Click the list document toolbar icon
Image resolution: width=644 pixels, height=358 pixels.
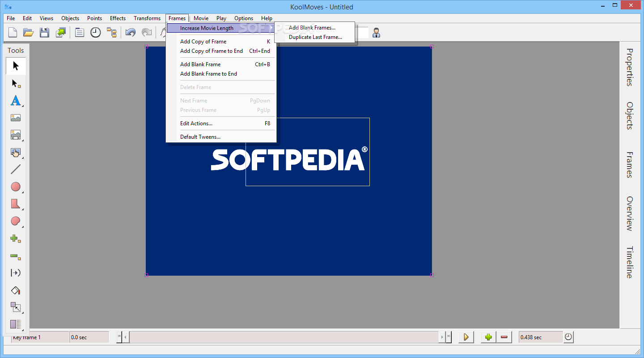(80, 32)
